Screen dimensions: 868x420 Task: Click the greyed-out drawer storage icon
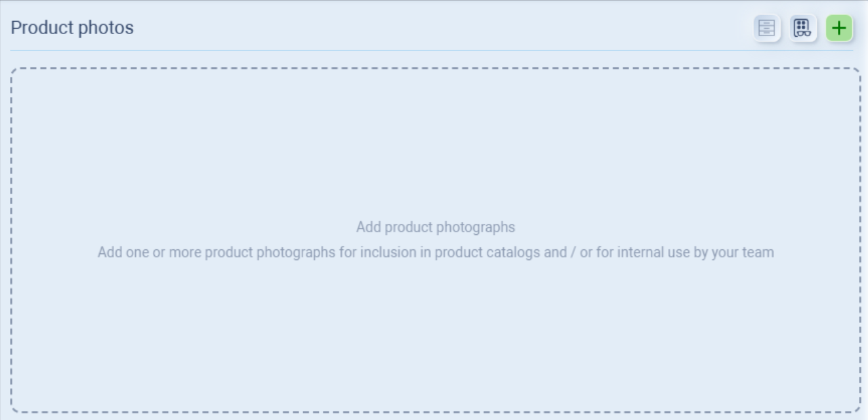pos(767,28)
